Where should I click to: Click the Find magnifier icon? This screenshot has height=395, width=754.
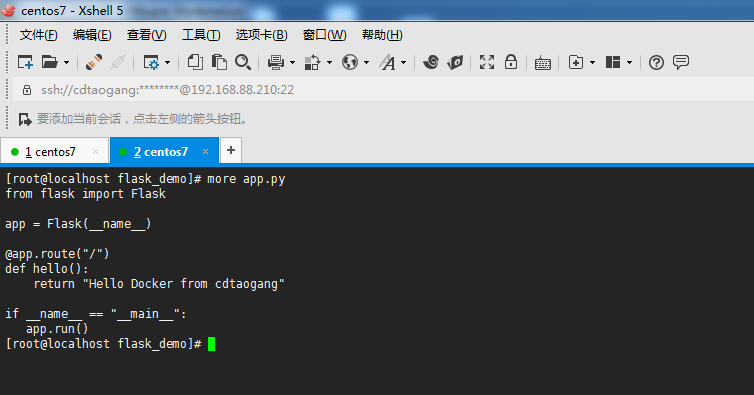pyautogui.click(x=243, y=62)
